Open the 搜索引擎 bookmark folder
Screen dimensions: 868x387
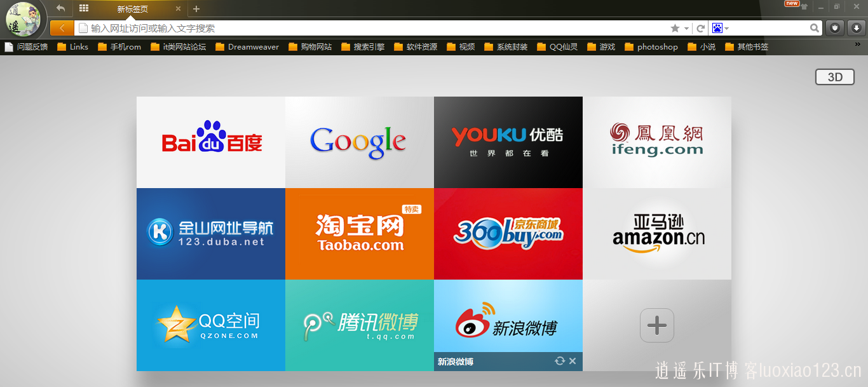[x=363, y=46]
